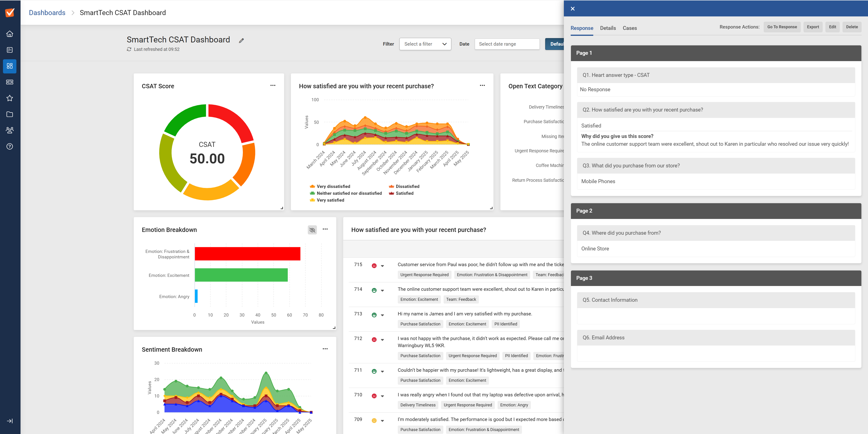Viewport: 868px width, 434px height.
Task: Click the Page 2 section header
Action: 716,211
